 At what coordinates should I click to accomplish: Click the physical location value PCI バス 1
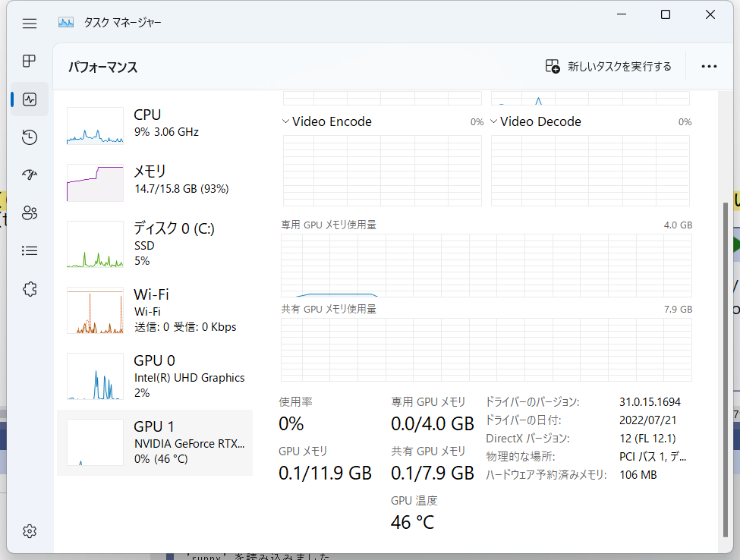click(x=653, y=457)
